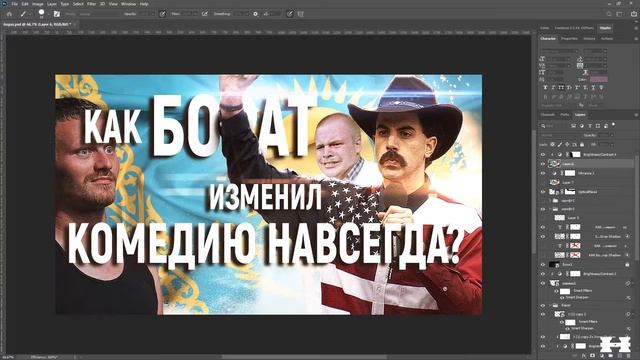
Task: Toggle Faux Italic in Character panel
Action: (x=553, y=87)
